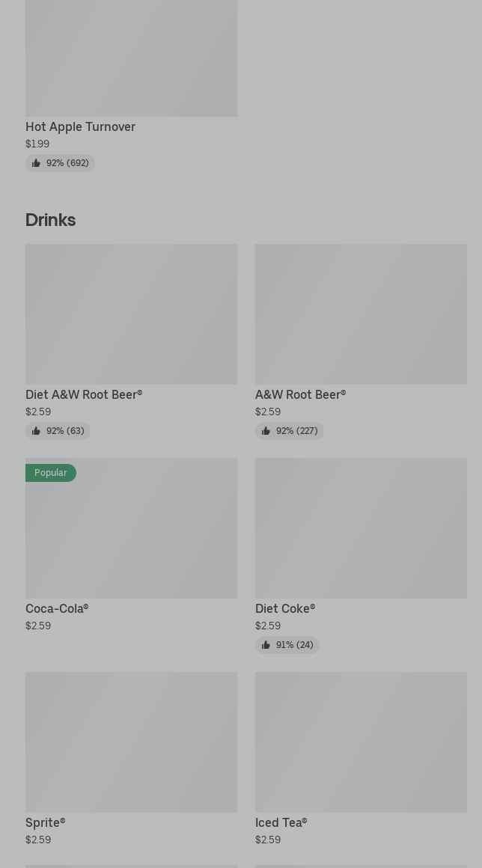Click thumbs-up icon under Diet Coke
This screenshot has width=482, height=868.
tap(266, 645)
